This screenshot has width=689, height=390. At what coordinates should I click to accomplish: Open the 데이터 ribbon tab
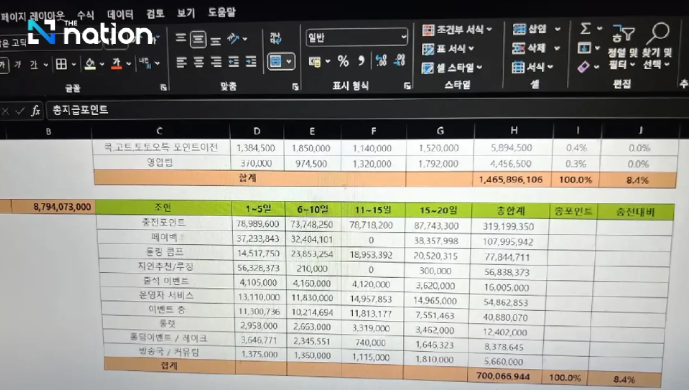(x=120, y=14)
